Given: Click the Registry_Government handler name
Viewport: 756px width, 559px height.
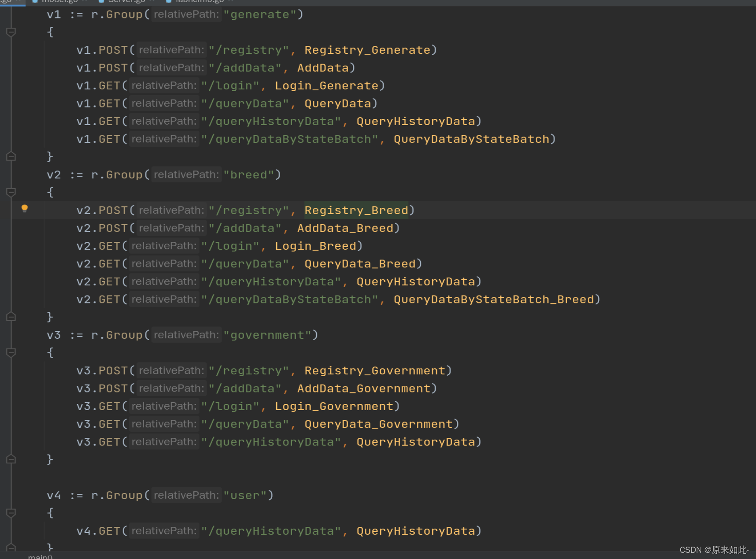Looking at the screenshot, I should coord(375,370).
